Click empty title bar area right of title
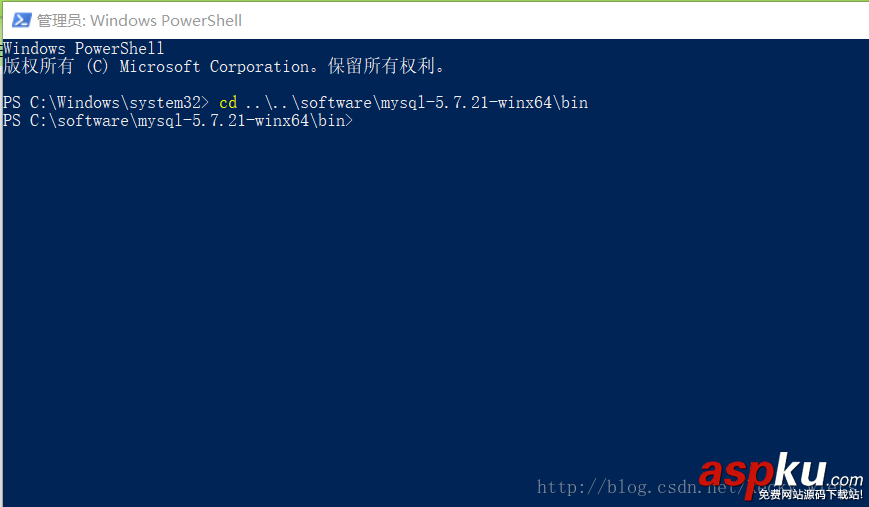The width and height of the screenshot is (869, 507). pyautogui.click(x=550, y=20)
